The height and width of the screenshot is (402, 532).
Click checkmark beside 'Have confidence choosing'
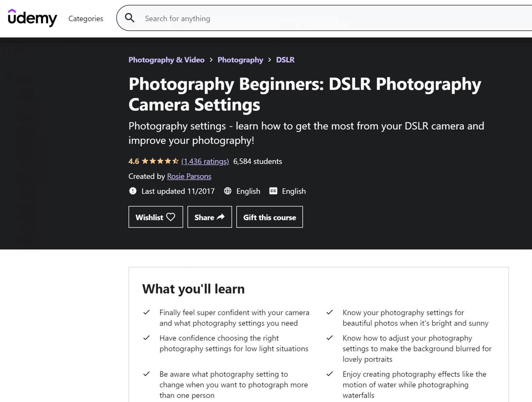[147, 338]
